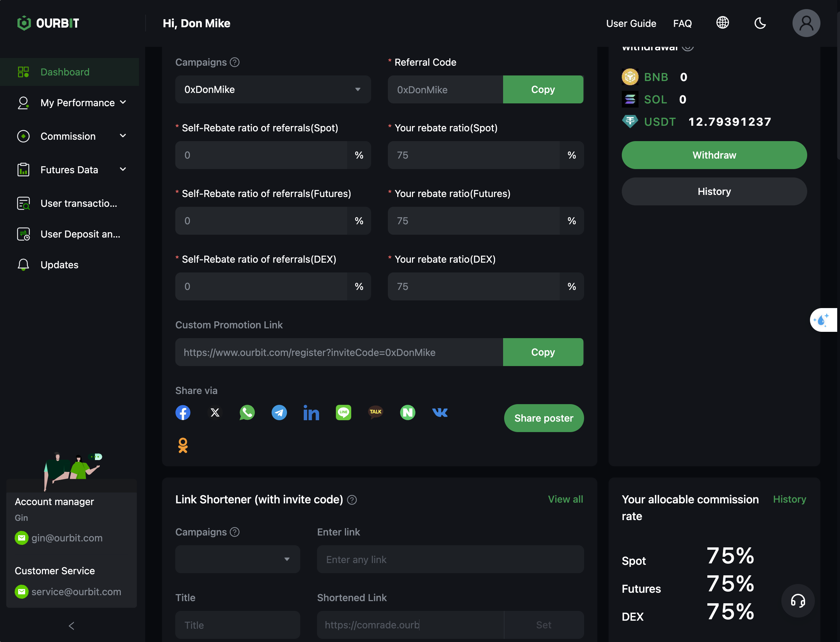Viewport: 840px width, 642px height.
Task: Share via Facebook icon
Action: (183, 412)
